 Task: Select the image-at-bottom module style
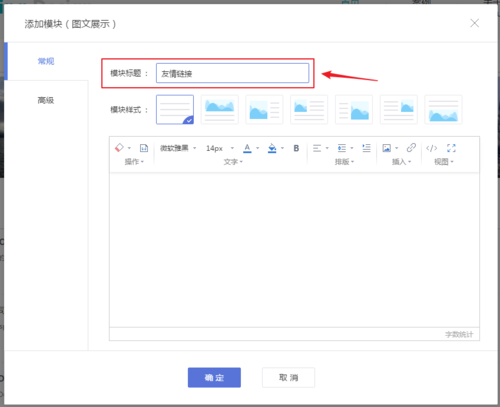click(x=443, y=109)
